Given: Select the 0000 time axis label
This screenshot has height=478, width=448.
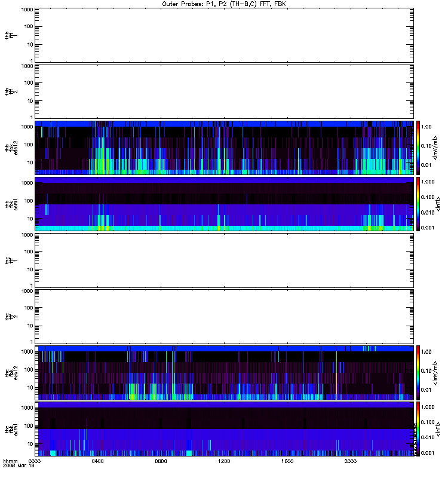Looking at the screenshot, I should (x=35, y=461).
